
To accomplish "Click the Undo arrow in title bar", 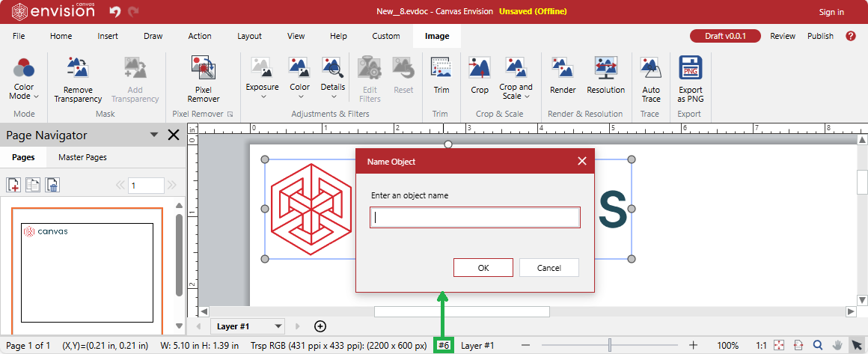I will point(115,12).
